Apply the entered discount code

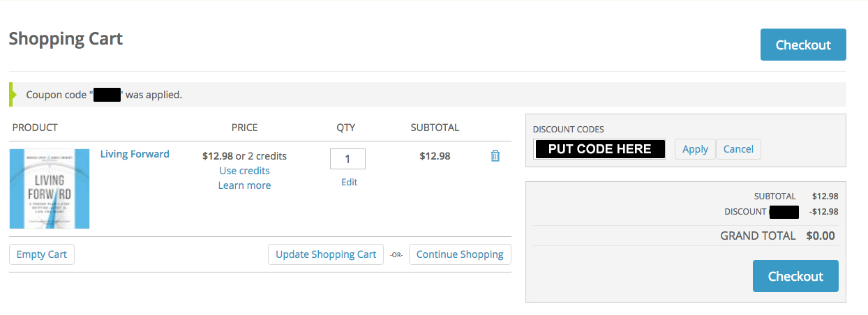point(695,149)
